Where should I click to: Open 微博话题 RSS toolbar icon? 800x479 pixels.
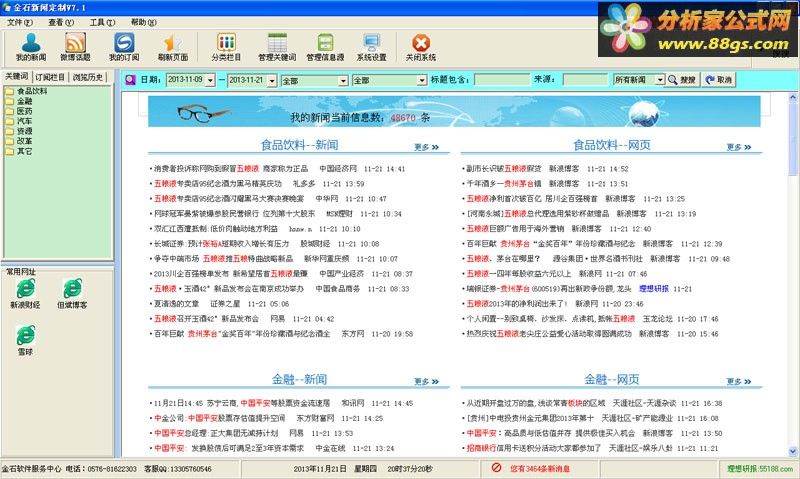[75, 47]
